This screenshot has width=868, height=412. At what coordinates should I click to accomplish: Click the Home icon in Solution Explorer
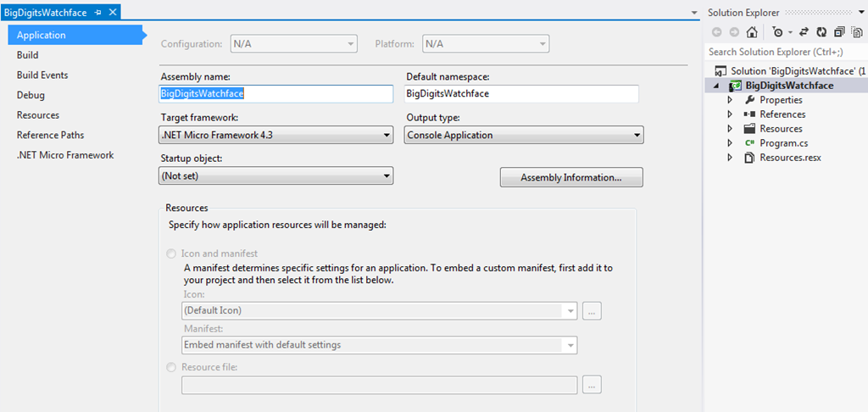click(x=751, y=32)
